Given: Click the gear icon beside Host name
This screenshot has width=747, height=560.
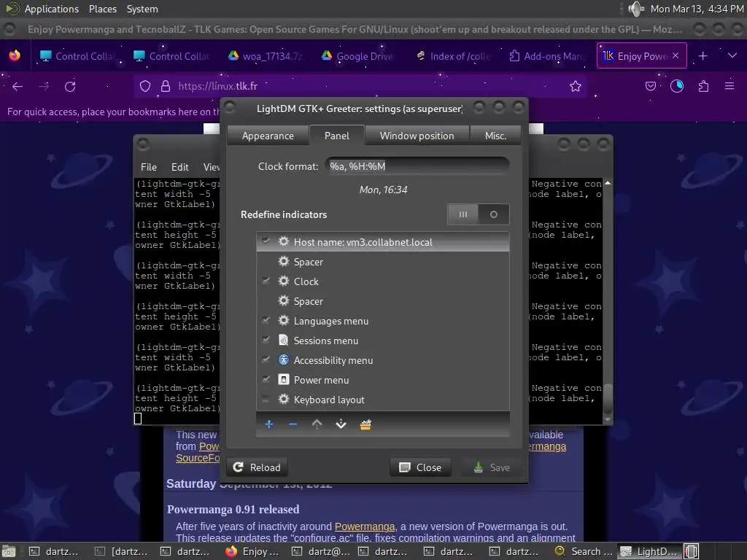Looking at the screenshot, I should coord(284,241).
